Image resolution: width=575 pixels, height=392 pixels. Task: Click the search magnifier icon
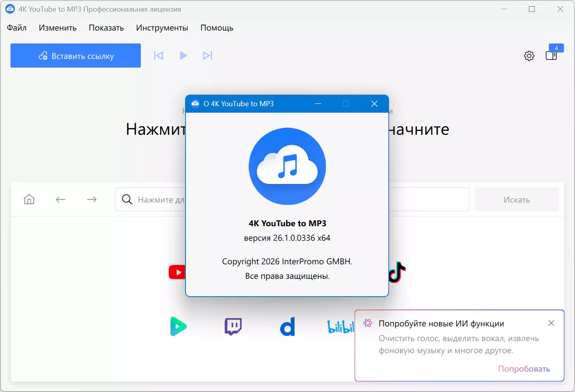[127, 199]
